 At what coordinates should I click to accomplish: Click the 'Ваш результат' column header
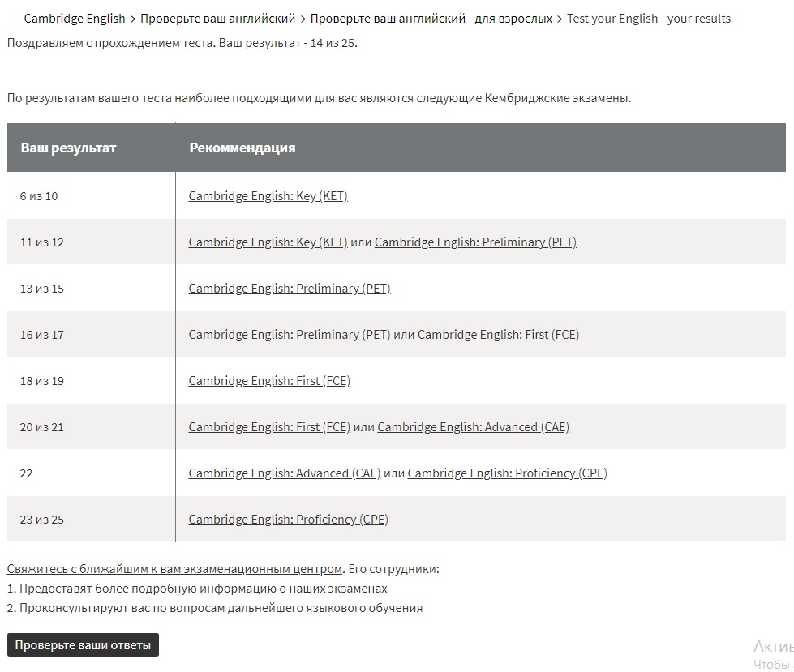[68, 148]
